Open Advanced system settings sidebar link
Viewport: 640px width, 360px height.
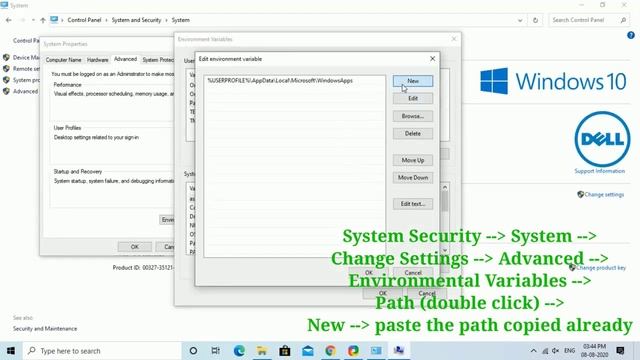25,91
